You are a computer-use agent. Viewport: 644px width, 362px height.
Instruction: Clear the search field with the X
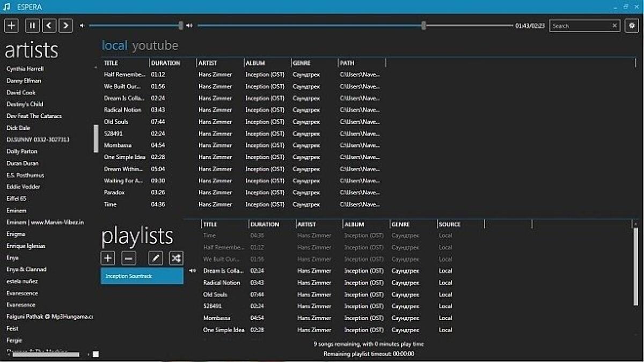pyautogui.click(x=615, y=25)
